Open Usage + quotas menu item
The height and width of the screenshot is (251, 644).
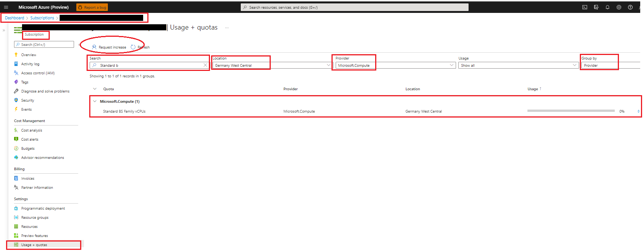click(34, 245)
